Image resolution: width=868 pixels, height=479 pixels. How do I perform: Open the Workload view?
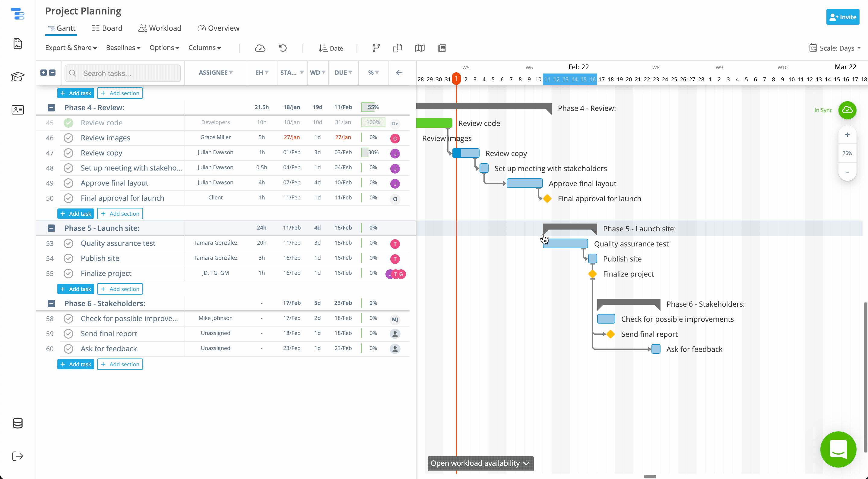pos(160,28)
